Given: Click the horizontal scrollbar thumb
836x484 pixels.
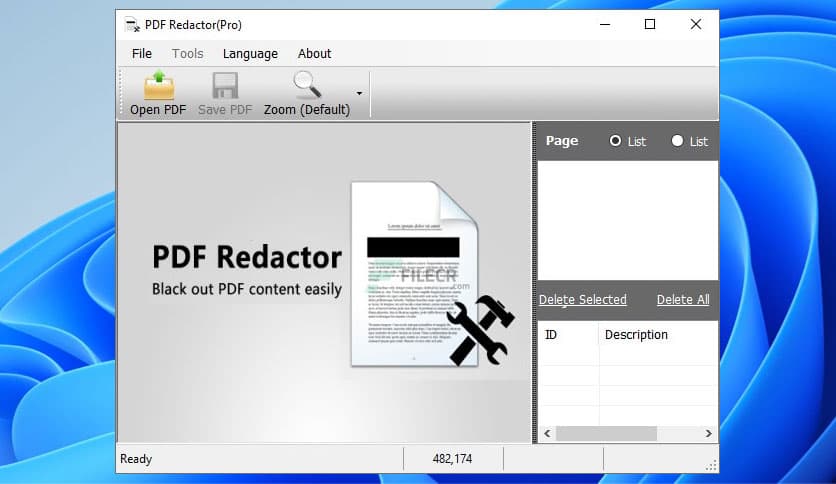Looking at the screenshot, I should [x=606, y=433].
